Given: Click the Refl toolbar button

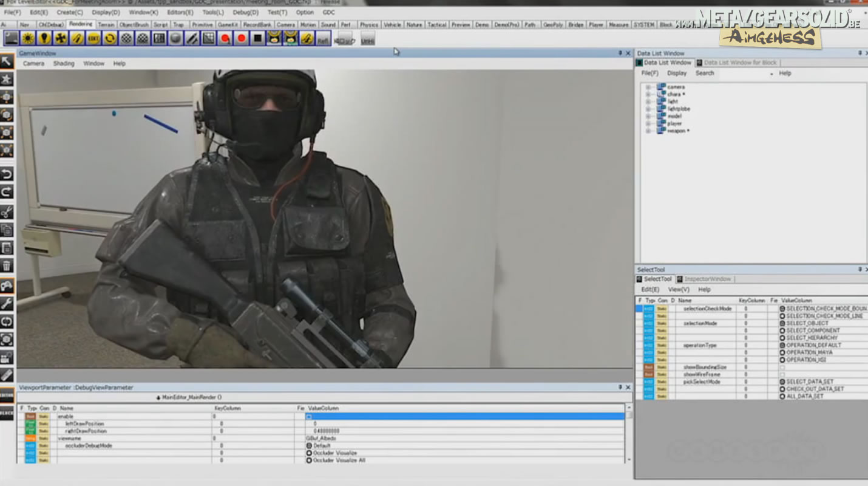Looking at the screenshot, I should pyautogui.click(x=324, y=38).
